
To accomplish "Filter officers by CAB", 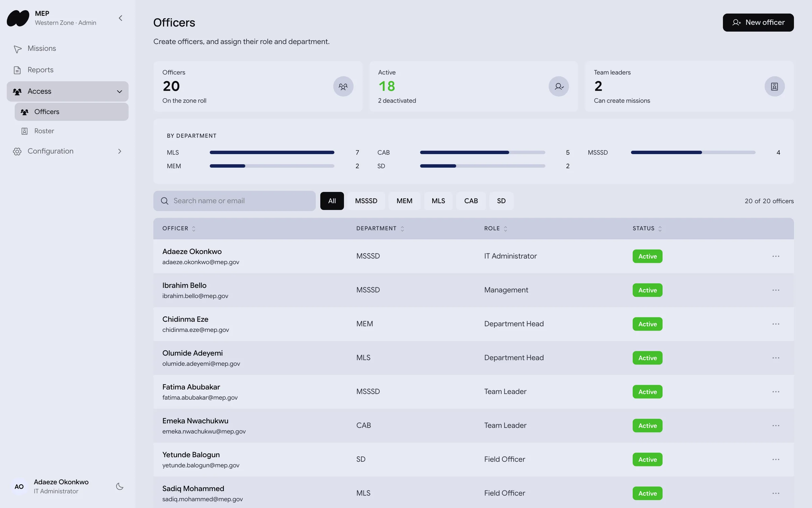I will (471, 201).
